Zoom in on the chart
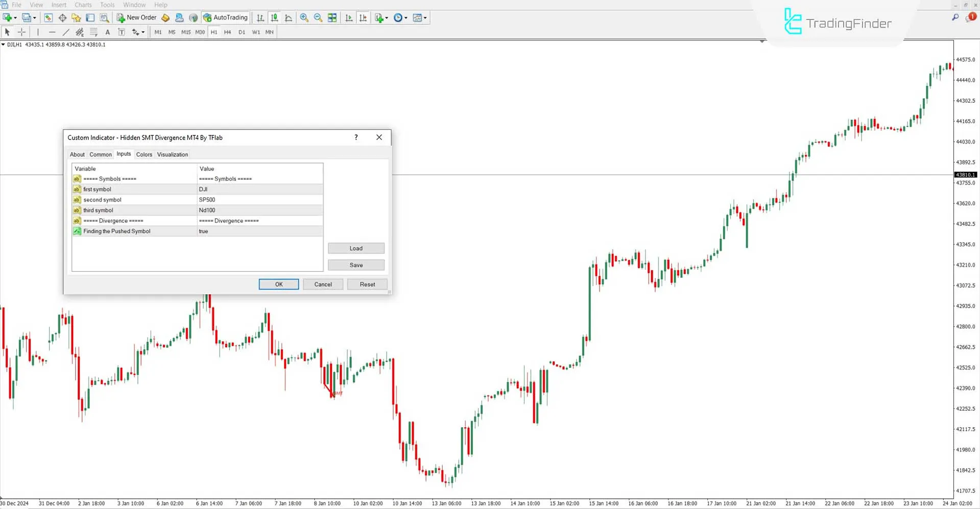 (x=304, y=17)
